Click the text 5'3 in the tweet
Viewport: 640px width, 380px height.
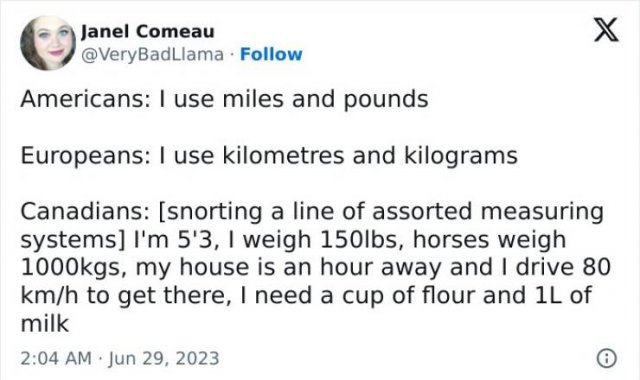point(195,240)
